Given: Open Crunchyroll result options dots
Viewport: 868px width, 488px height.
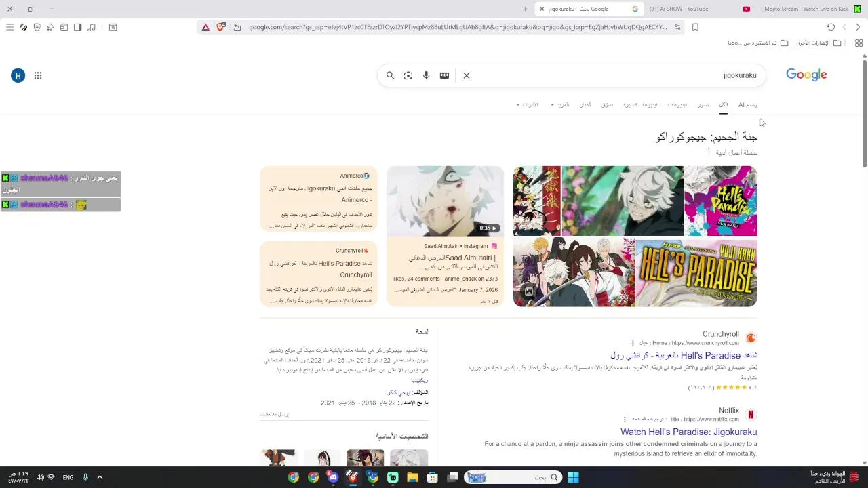Looking at the screenshot, I should point(633,343).
